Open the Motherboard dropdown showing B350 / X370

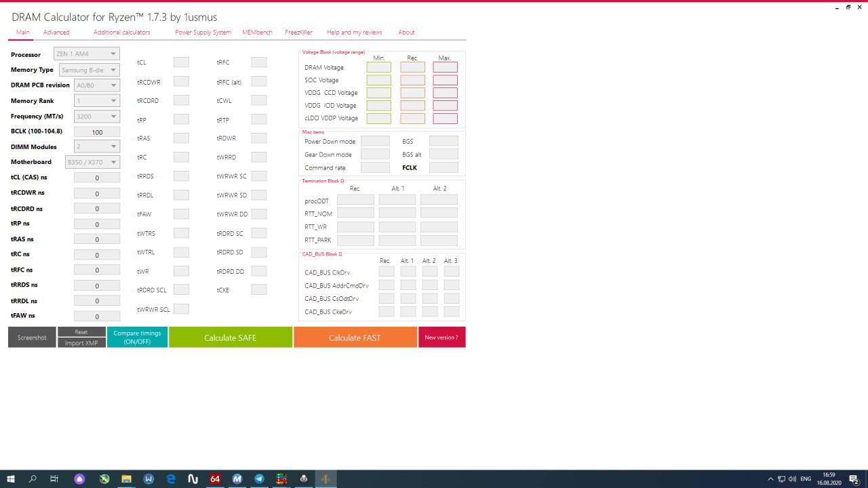tap(92, 162)
